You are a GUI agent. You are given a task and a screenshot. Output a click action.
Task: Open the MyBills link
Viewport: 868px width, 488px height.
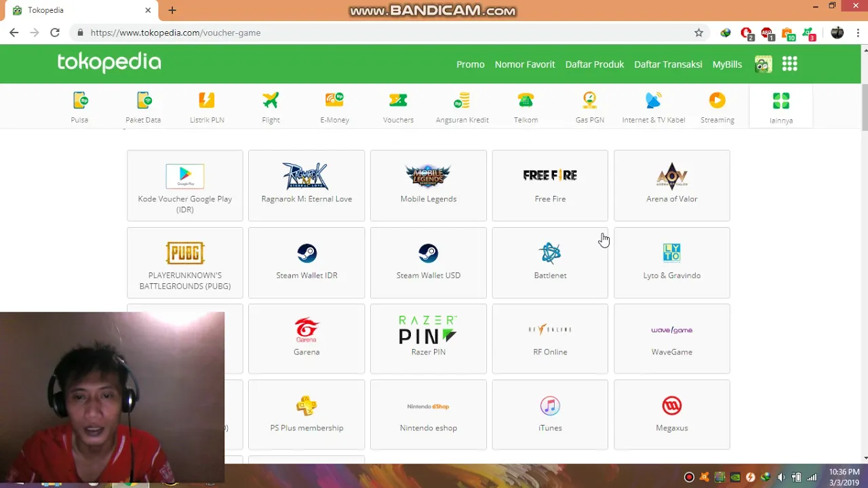[727, 64]
